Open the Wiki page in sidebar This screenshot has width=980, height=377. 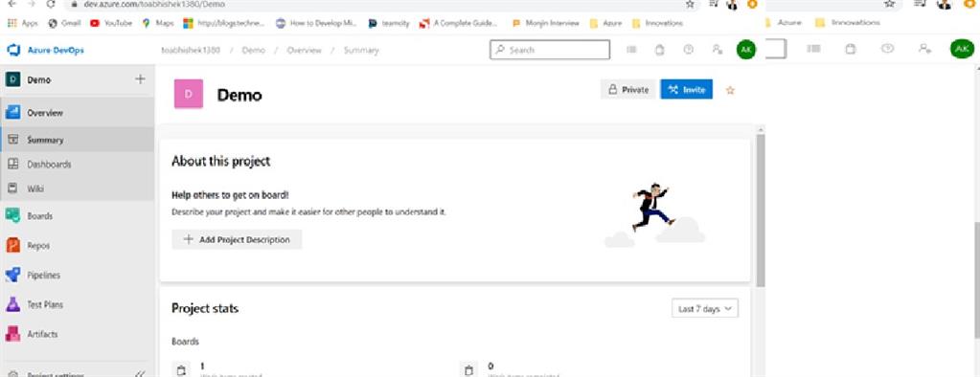(77, 188)
